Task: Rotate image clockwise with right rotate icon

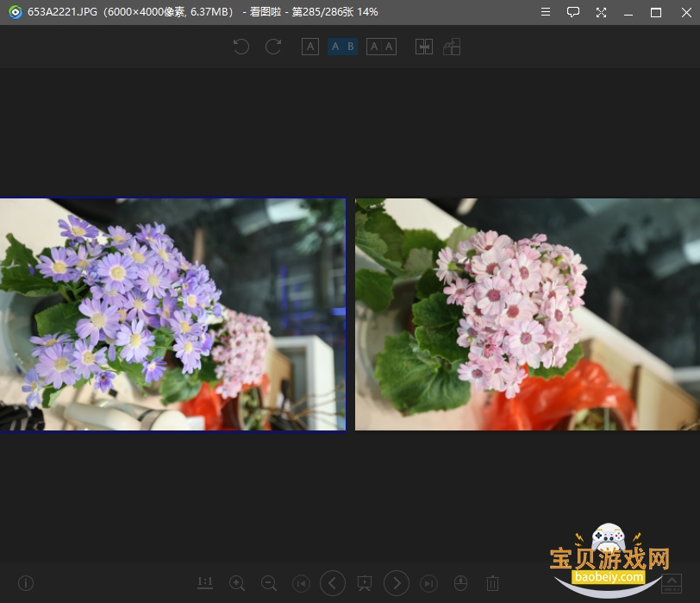Action: [x=273, y=47]
